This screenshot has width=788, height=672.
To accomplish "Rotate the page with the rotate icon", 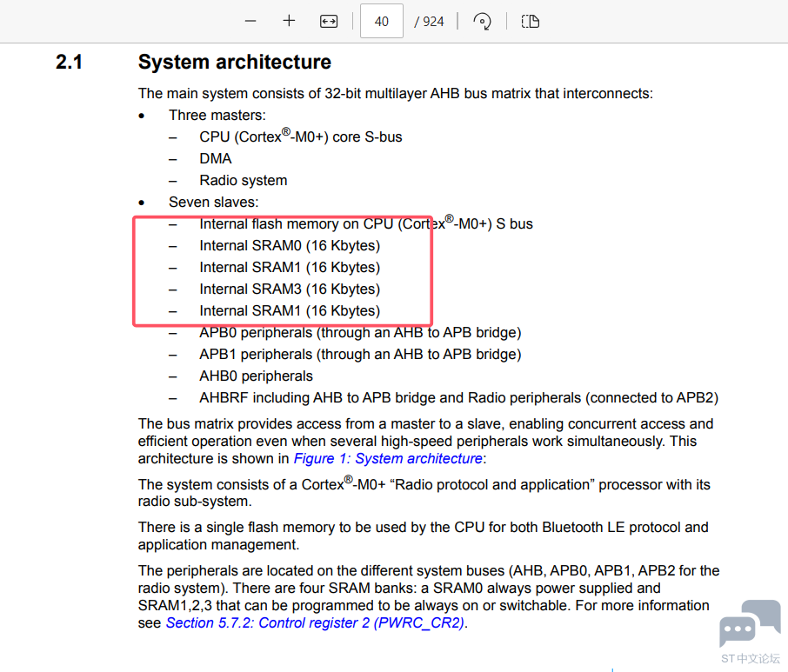I will coord(482,21).
